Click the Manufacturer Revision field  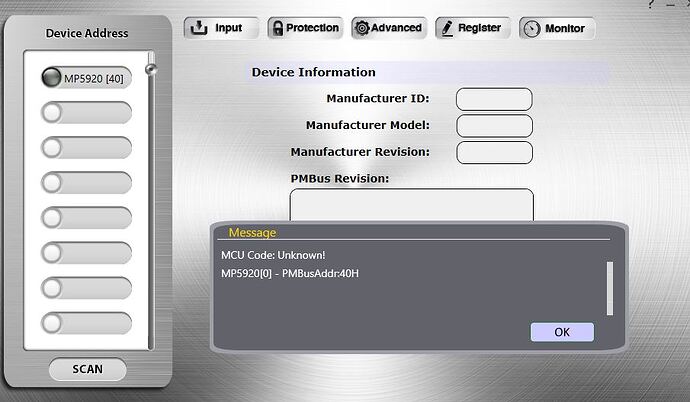[494, 153]
